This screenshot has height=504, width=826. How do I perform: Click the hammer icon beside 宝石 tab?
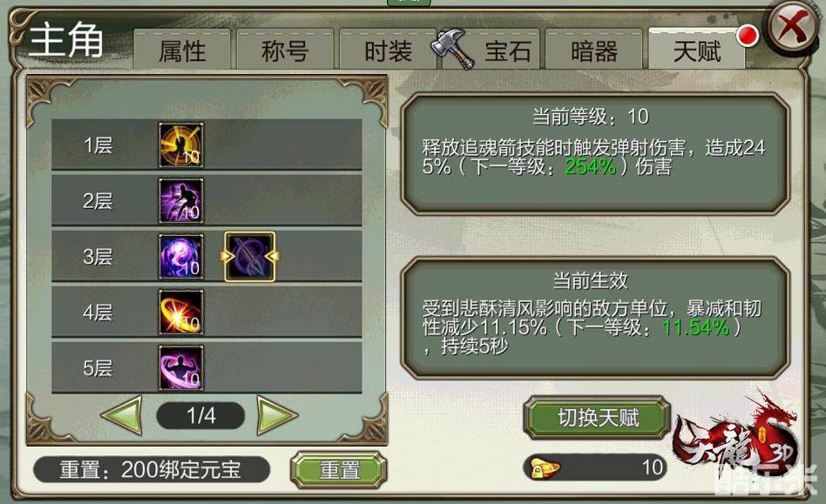[453, 49]
